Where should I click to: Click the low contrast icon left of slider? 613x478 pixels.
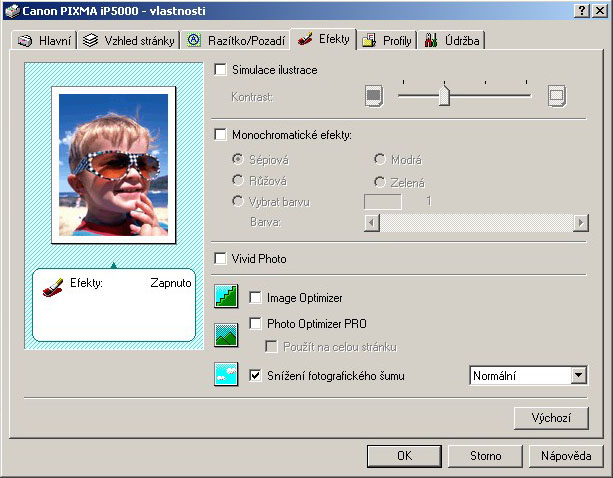point(373,96)
